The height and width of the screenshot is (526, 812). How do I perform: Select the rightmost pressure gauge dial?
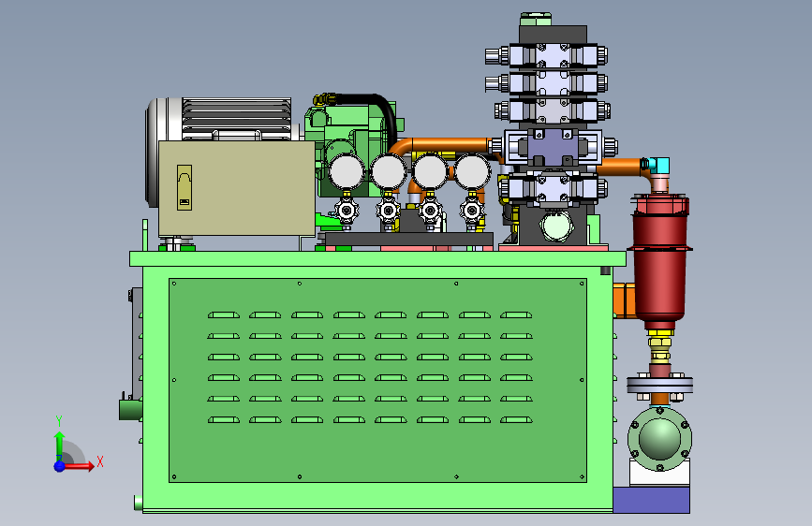click(472, 172)
